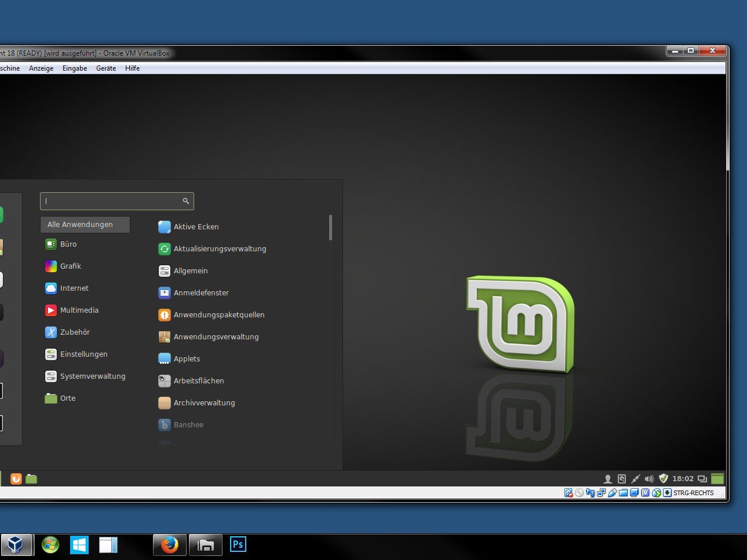Screen dimensions: 747x560
Task: Click the hard disk activity status icon
Action: point(569,493)
